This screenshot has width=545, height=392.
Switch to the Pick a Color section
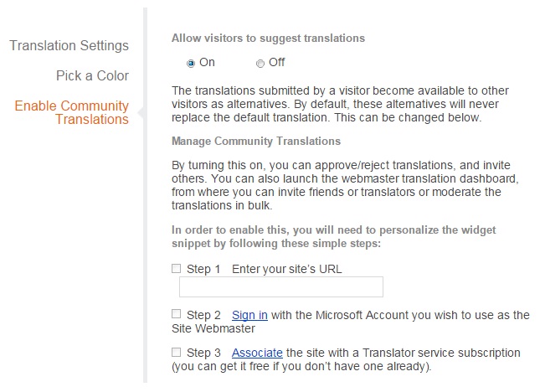[92, 75]
